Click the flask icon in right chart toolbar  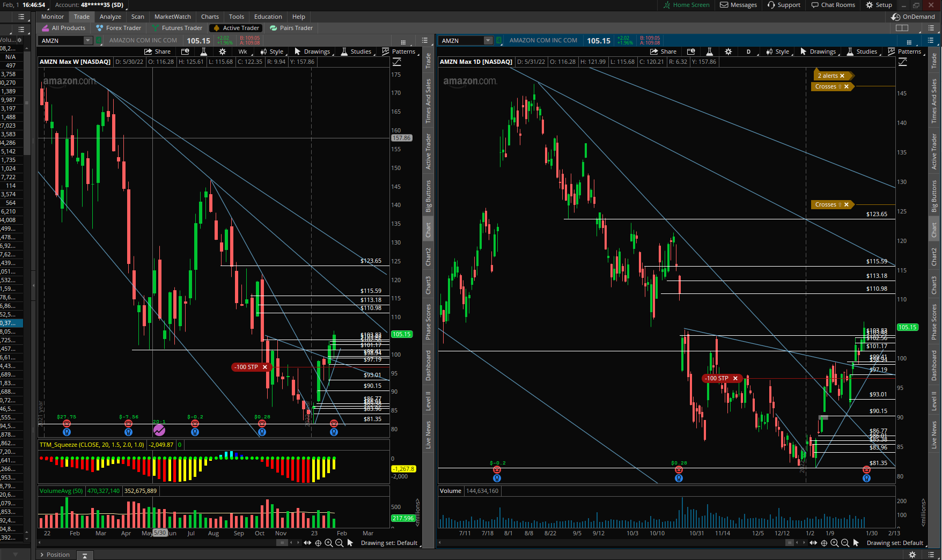[x=709, y=51]
